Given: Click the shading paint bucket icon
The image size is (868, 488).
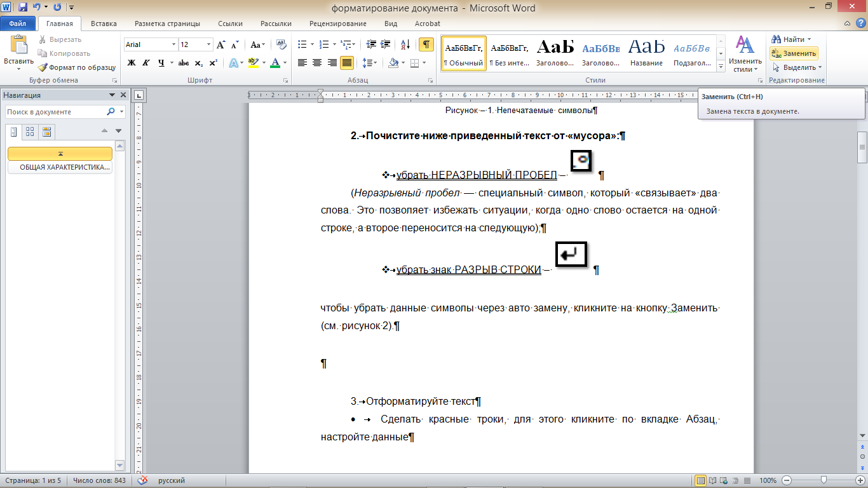Looking at the screenshot, I should (393, 62).
